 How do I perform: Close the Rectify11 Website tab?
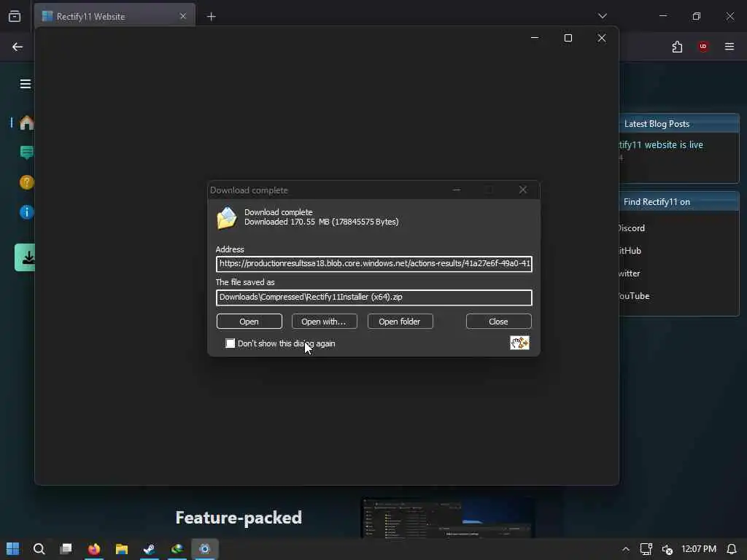(x=183, y=16)
